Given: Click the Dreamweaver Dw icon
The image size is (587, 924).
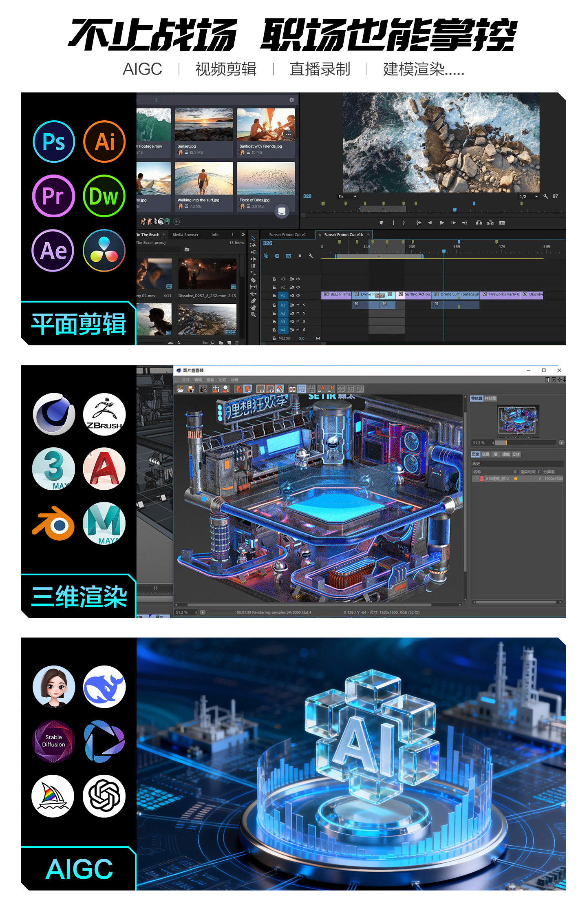Looking at the screenshot, I should point(104,196).
